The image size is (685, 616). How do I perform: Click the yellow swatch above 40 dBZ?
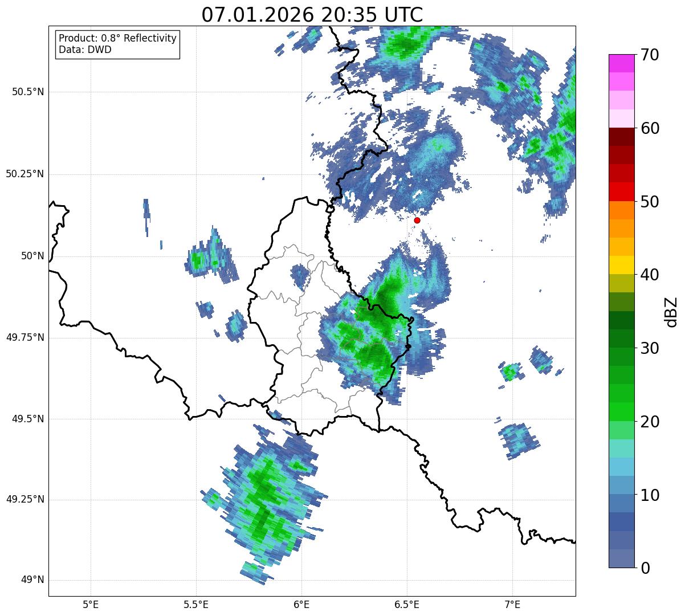point(621,265)
